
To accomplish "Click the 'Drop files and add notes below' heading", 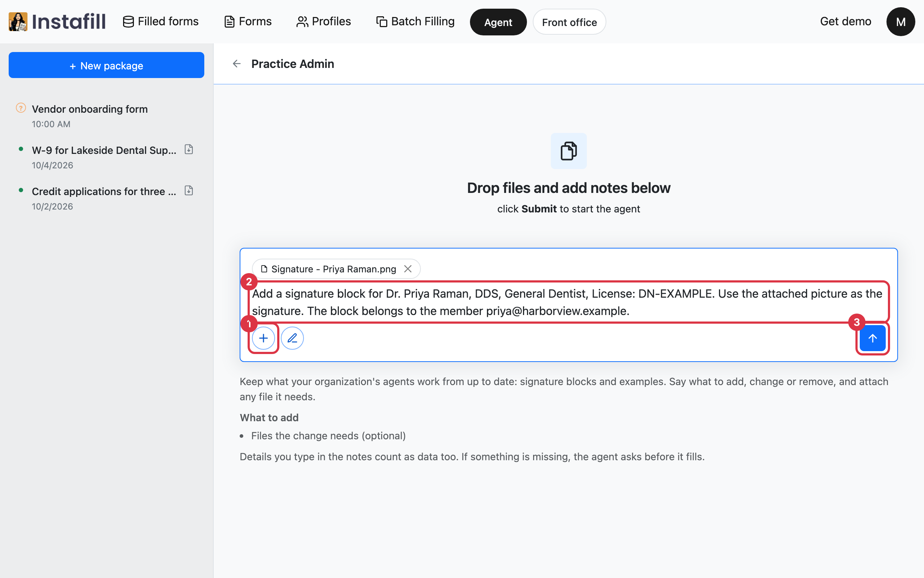I will [x=568, y=188].
